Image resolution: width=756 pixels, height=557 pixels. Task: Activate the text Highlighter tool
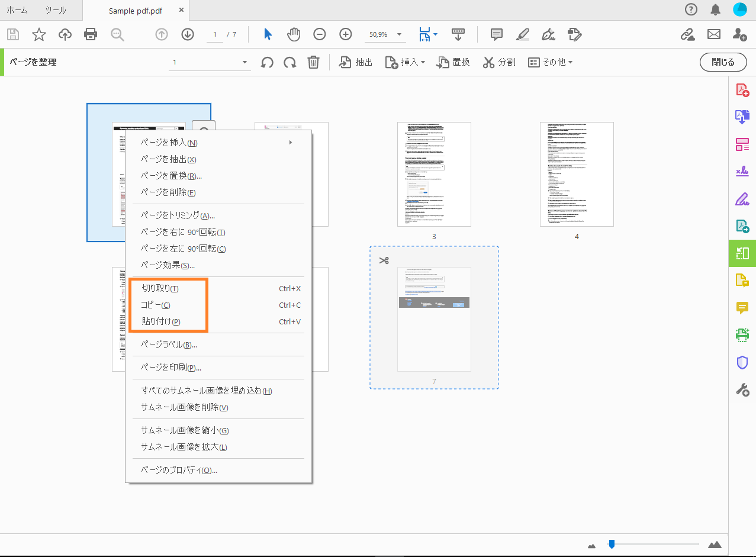522,34
